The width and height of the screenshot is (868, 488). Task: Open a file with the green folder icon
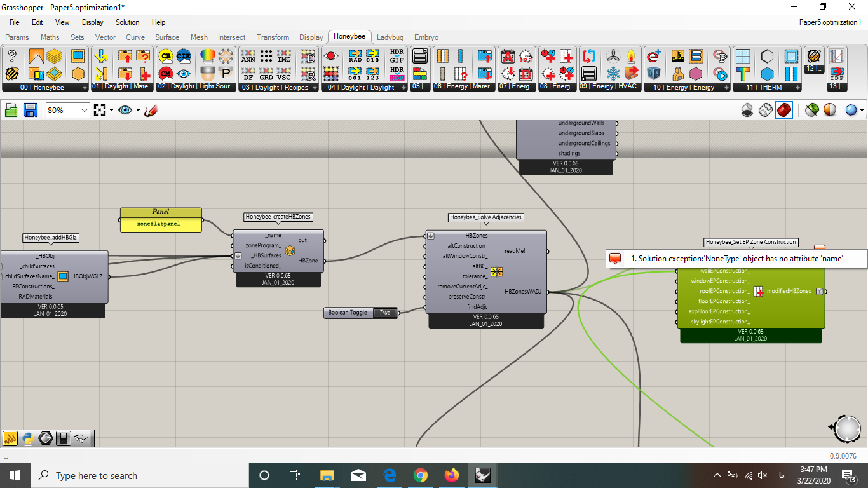(11, 111)
